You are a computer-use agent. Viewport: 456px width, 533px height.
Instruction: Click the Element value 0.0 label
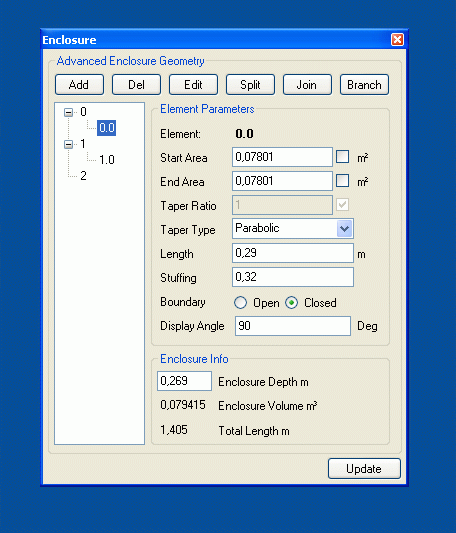tap(244, 134)
